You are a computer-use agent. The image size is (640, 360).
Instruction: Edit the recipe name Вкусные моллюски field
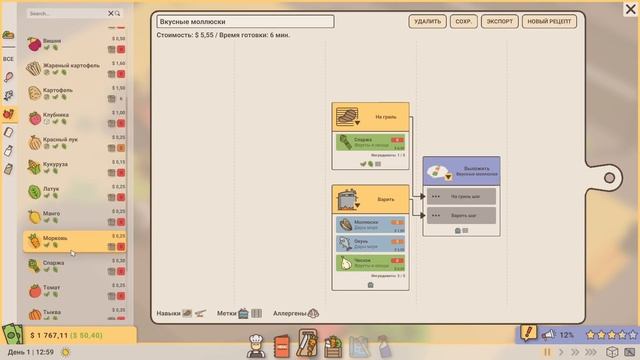click(245, 22)
